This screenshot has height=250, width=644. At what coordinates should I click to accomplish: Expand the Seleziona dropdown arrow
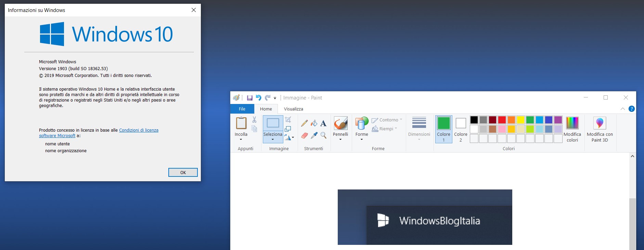click(273, 140)
